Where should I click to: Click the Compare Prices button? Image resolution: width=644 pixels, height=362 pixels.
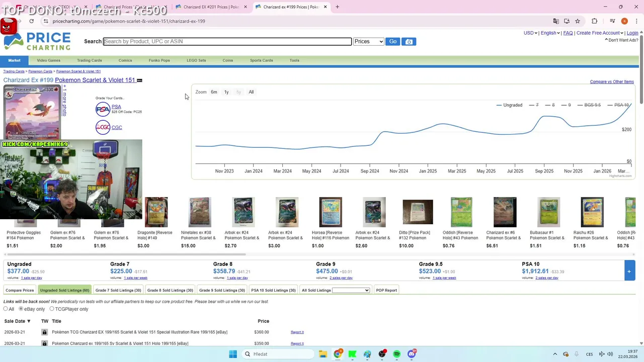point(20,290)
